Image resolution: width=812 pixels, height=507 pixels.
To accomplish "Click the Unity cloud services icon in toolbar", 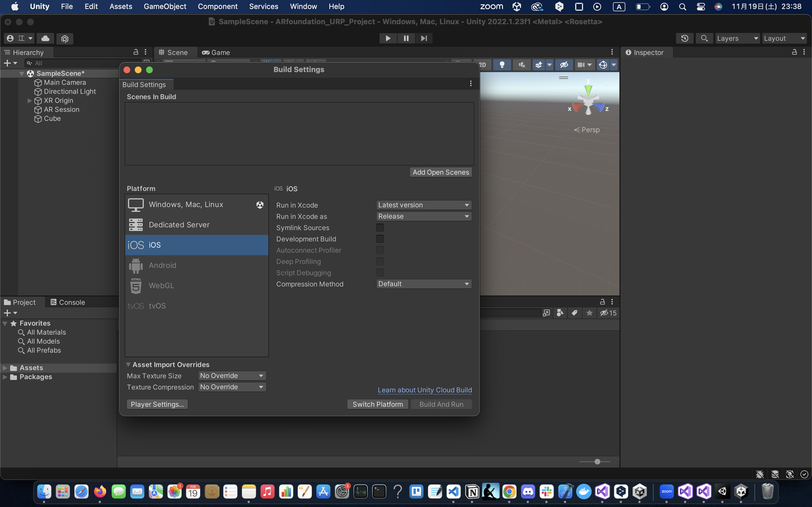I will (x=45, y=38).
